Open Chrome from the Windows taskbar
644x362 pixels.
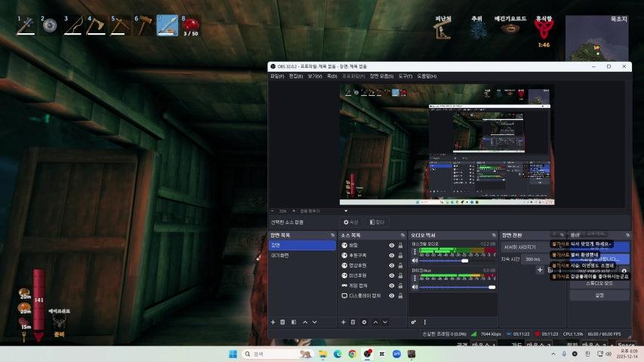pos(352,354)
